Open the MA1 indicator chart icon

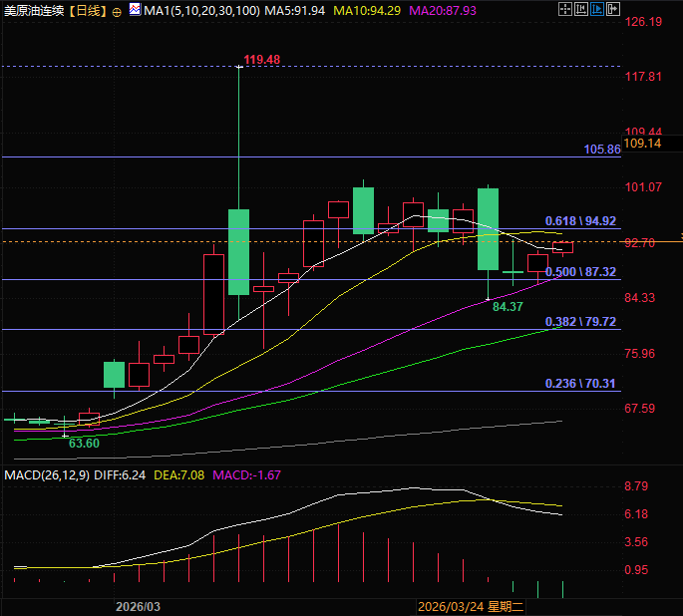point(135,10)
